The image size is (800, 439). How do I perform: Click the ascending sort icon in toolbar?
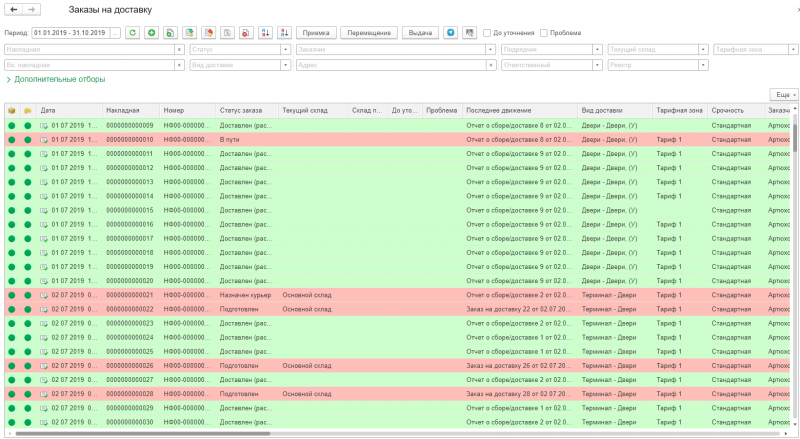[x=265, y=33]
